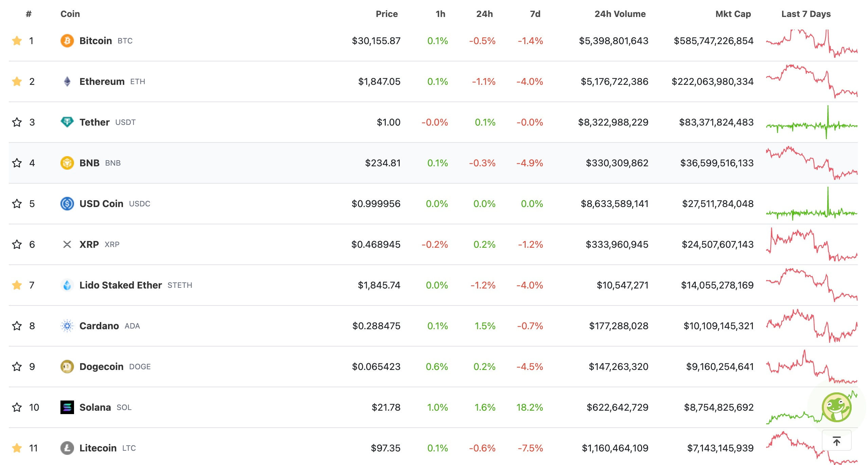The height and width of the screenshot is (465, 868).
Task: Open the Bitcoin coin page link
Action: point(95,41)
